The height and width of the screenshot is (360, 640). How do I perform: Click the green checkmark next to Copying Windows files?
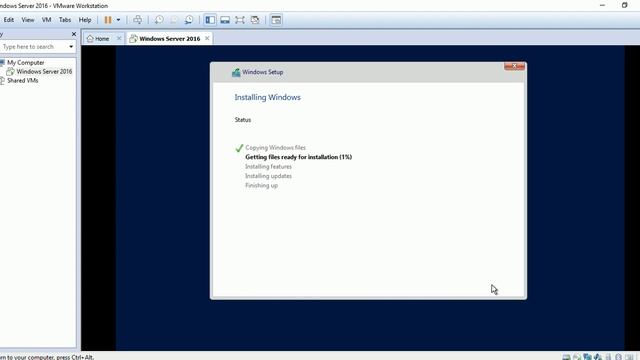239,148
